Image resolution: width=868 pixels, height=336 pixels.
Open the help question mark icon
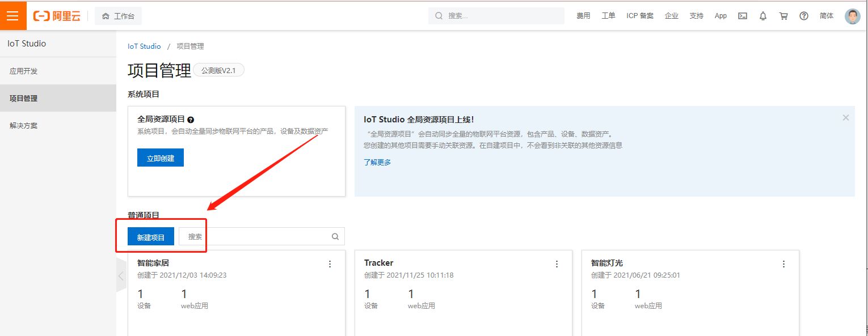pyautogui.click(x=804, y=16)
